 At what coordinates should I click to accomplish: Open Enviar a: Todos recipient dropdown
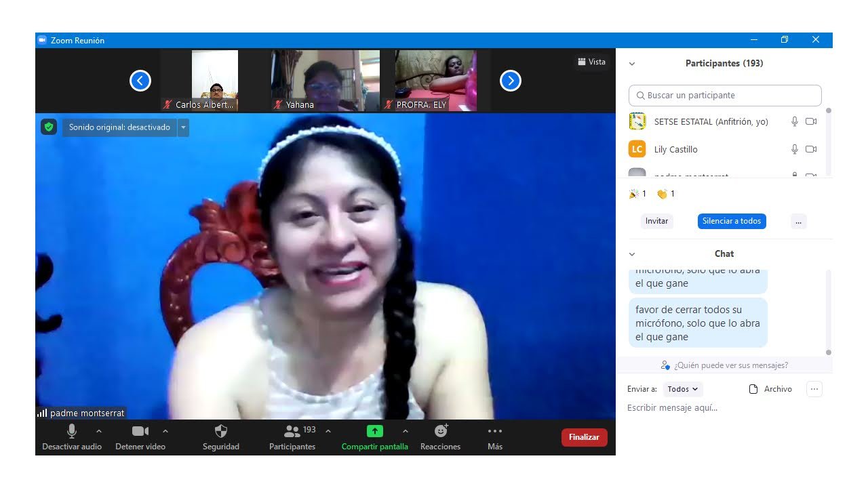click(x=682, y=389)
